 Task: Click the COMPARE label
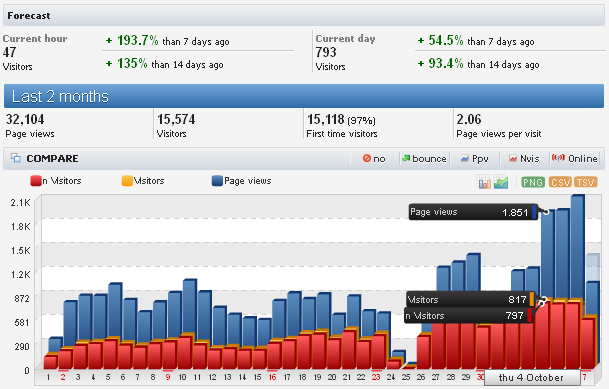click(x=52, y=158)
